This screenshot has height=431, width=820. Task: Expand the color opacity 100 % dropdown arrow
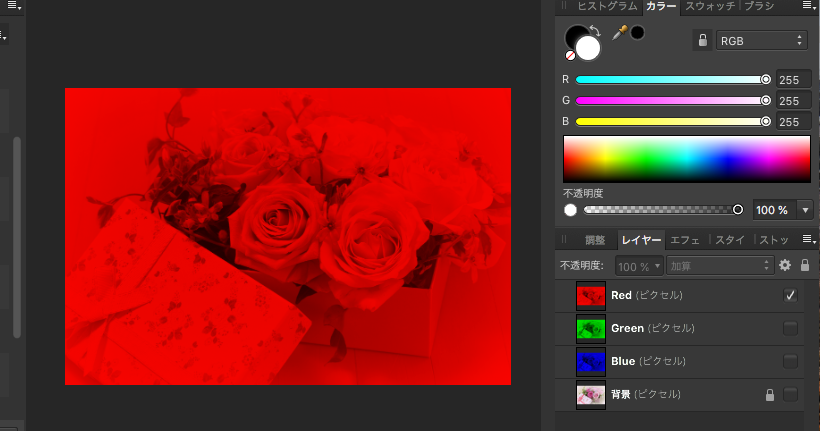pos(806,210)
